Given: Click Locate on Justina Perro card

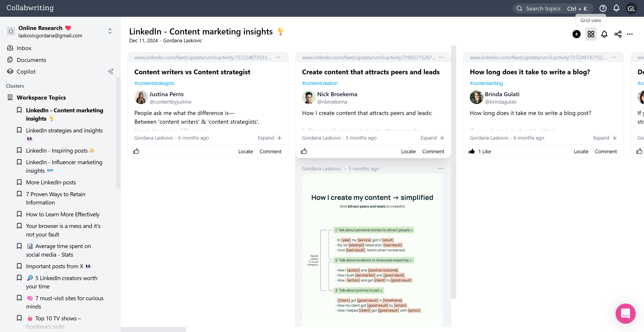Looking at the screenshot, I should pos(246,151).
